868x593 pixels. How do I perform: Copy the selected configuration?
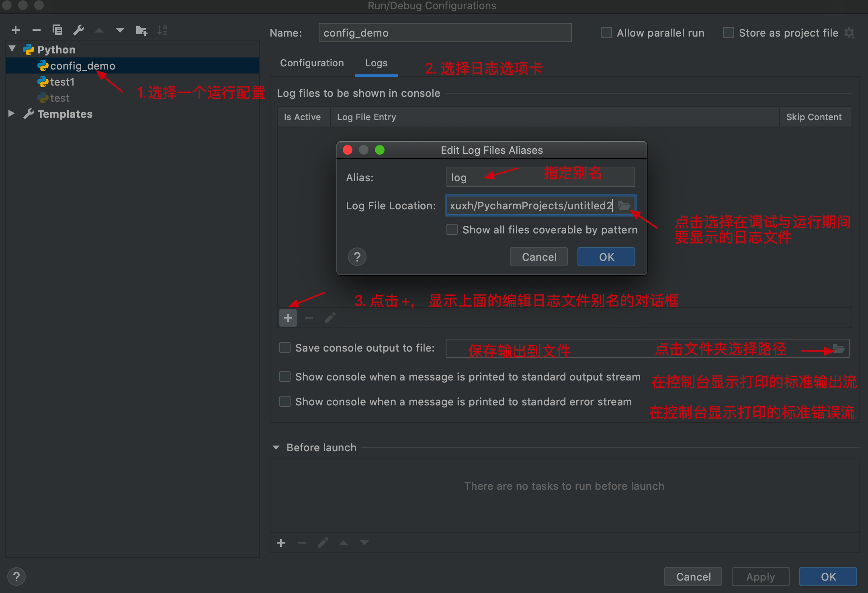(x=57, y=30)
